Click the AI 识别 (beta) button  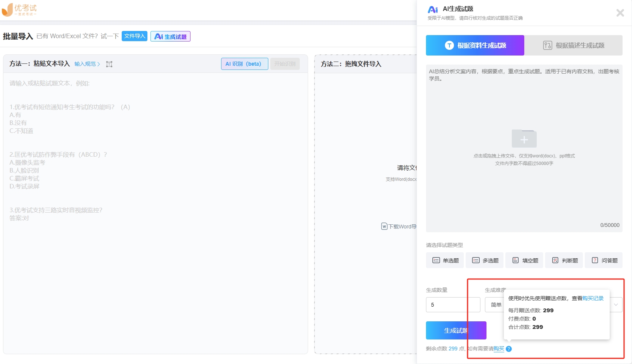point(245,64)
